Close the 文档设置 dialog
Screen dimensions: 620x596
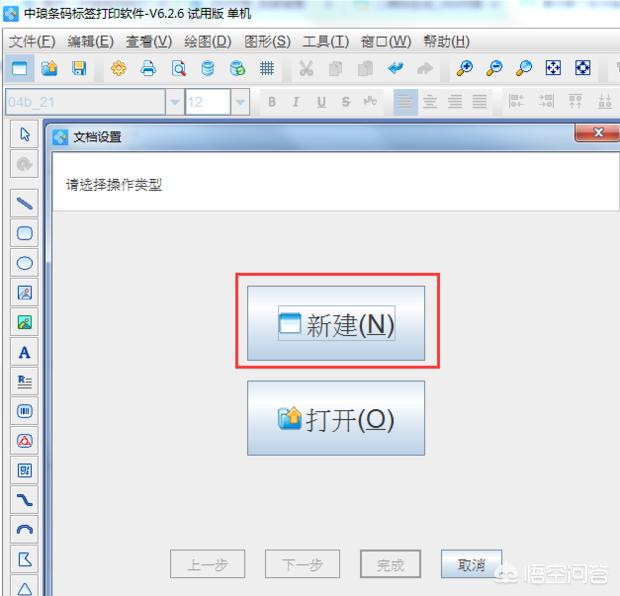pyautogui.click(x=598, y=132)
